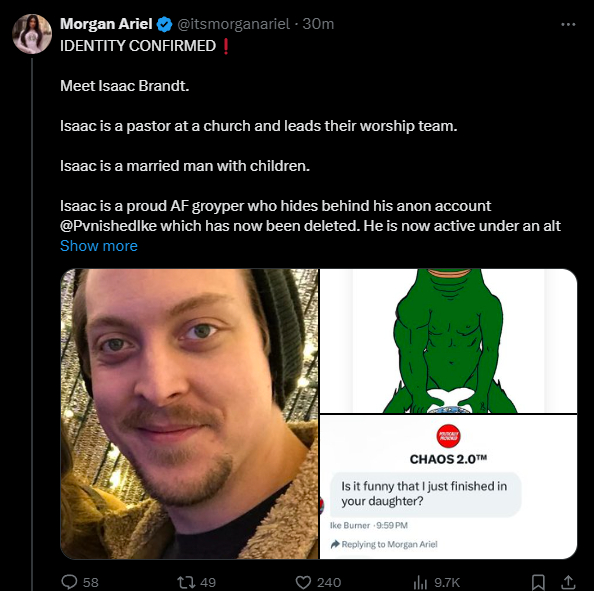The width and height of the screenshot is (594, 591).
Task: Open Morgan Ariel's profile avatar
Action: tap(32, 34)
